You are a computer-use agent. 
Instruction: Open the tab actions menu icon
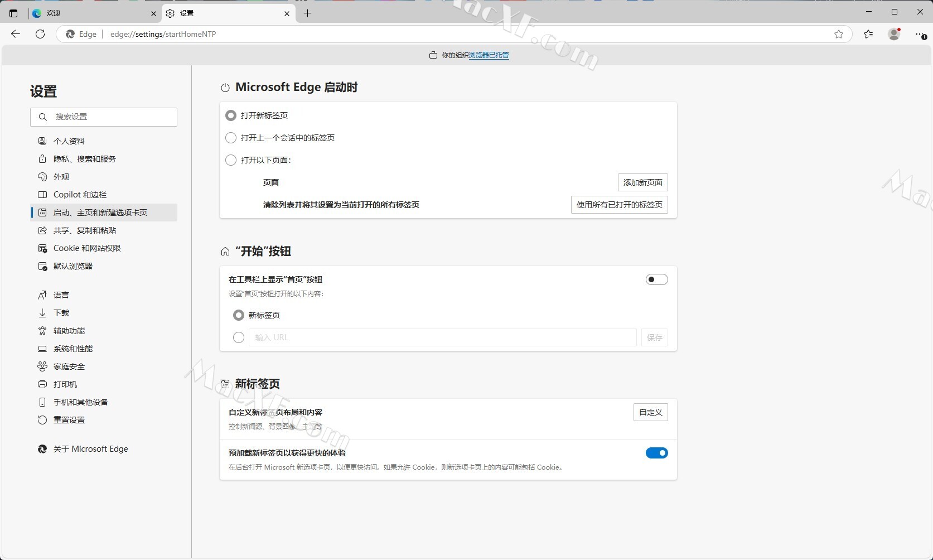point(13,13)
